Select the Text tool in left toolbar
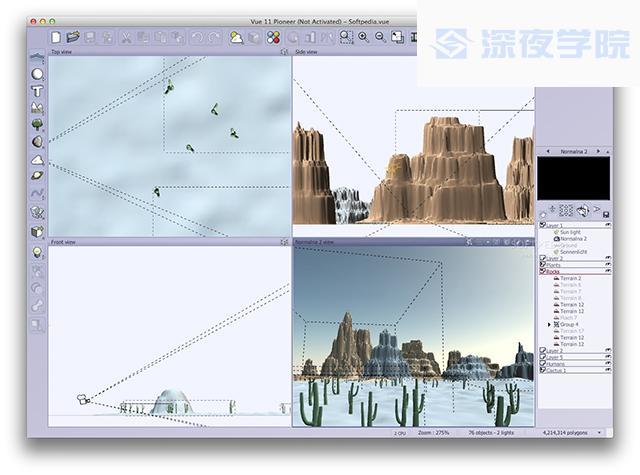This screenshot has height=475, width=640. (x=37, y=91)
